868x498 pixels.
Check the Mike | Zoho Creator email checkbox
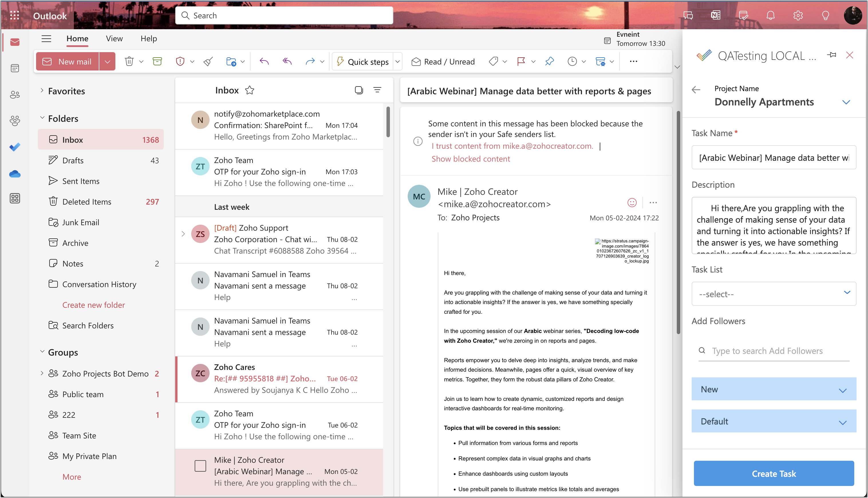pos(200,466)
